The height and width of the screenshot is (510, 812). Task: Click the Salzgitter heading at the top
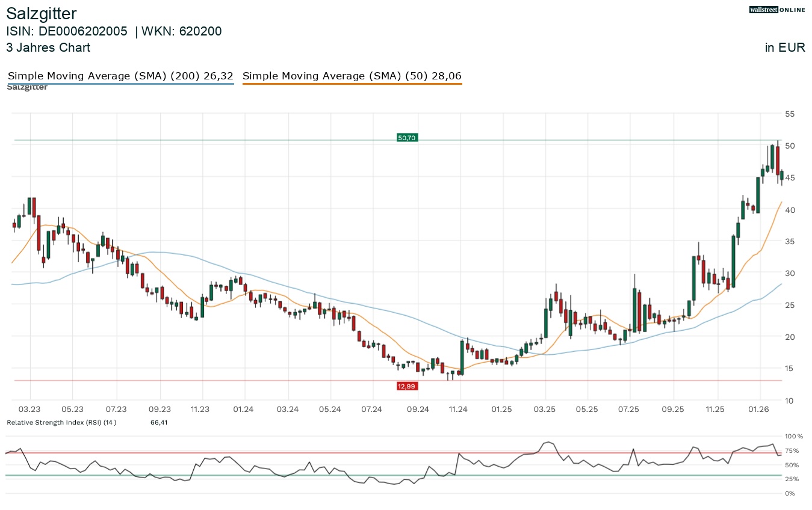42,13
